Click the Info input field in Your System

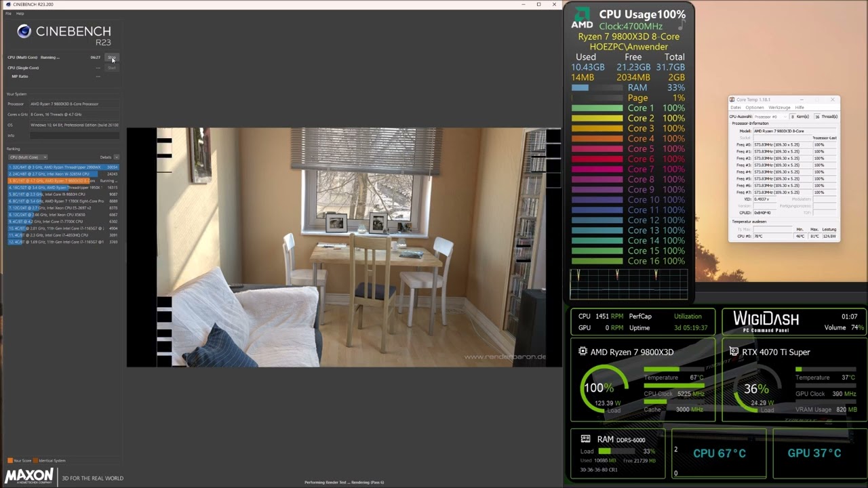(75, 136)
